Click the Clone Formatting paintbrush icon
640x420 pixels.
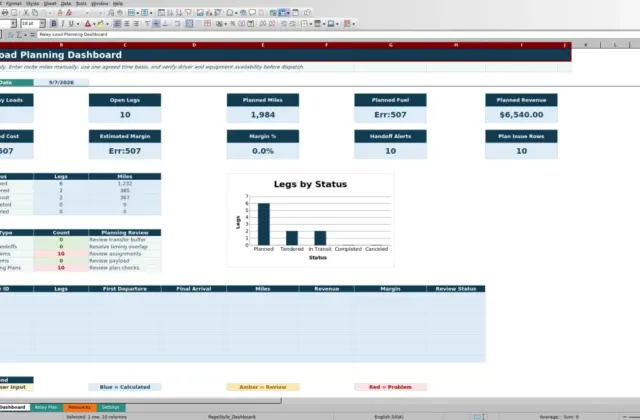tap(60, 13)
